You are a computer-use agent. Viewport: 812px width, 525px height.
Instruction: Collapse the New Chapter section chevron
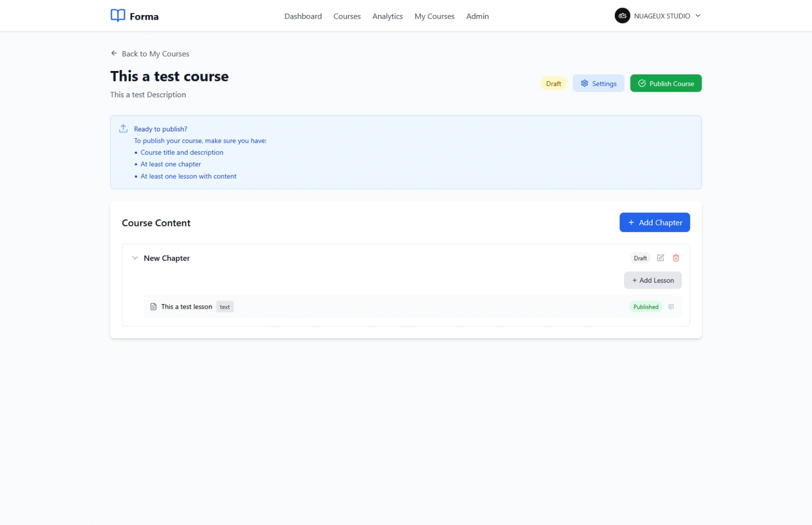pyautogui.click(x=135, y=258)
